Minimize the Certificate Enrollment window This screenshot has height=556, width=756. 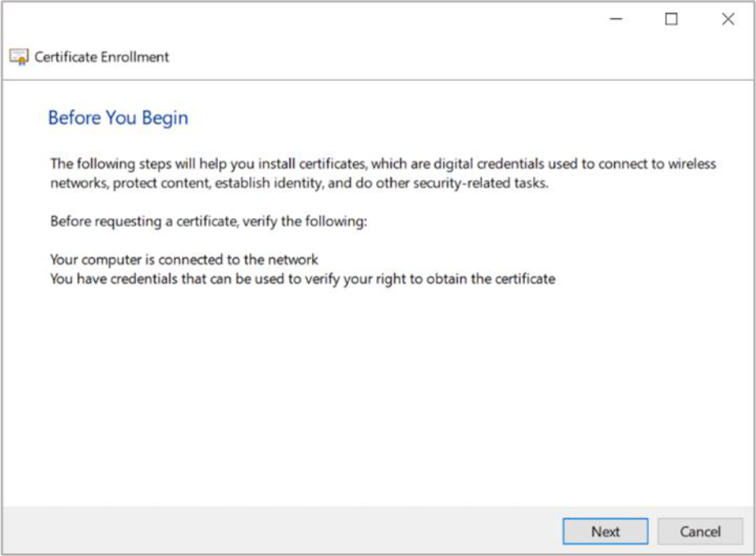[616, 20]
